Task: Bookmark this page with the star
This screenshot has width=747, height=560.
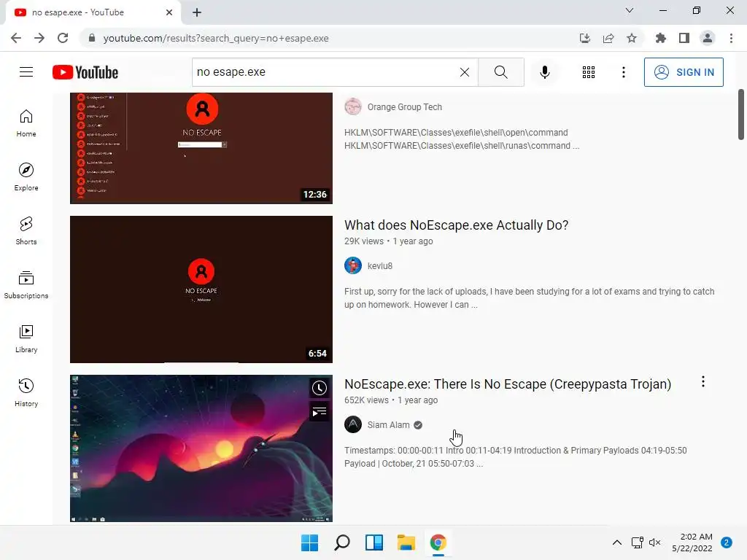Action: point(632,38)
